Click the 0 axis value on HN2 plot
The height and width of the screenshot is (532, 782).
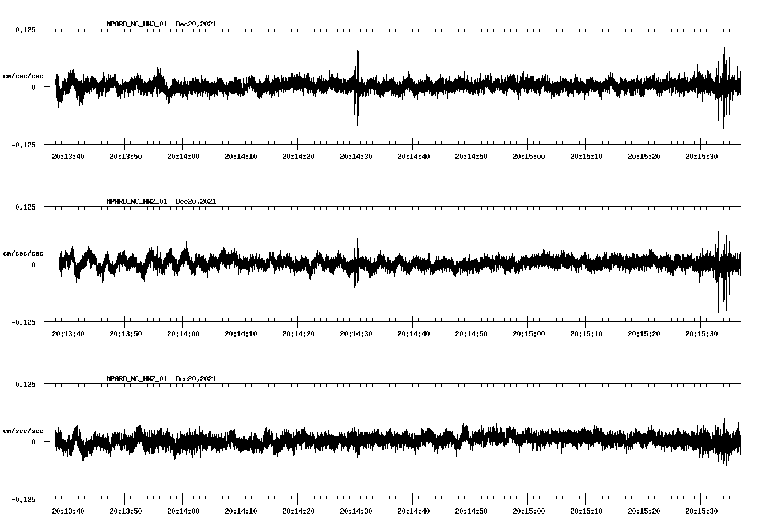coord(33,264)
